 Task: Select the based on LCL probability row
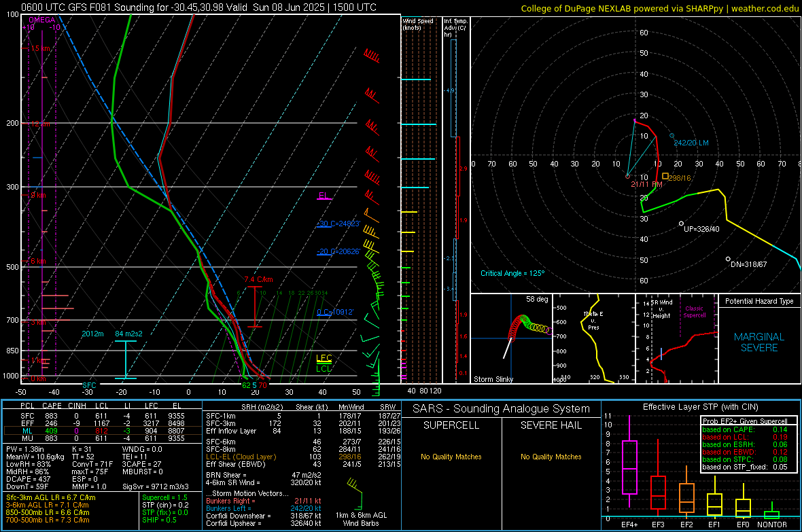click(745, 438)
